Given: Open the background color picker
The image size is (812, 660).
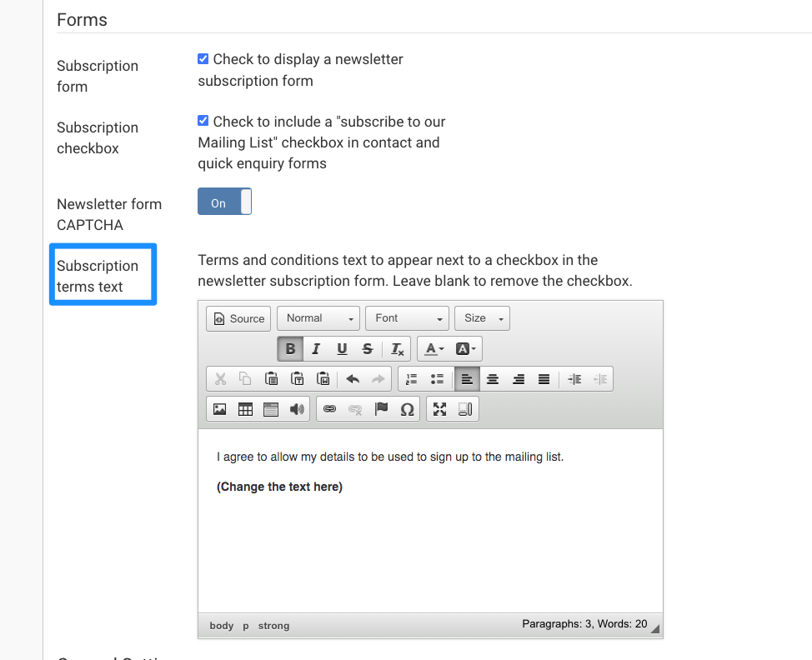Looking at the screenshot, I should coord(466,349).
